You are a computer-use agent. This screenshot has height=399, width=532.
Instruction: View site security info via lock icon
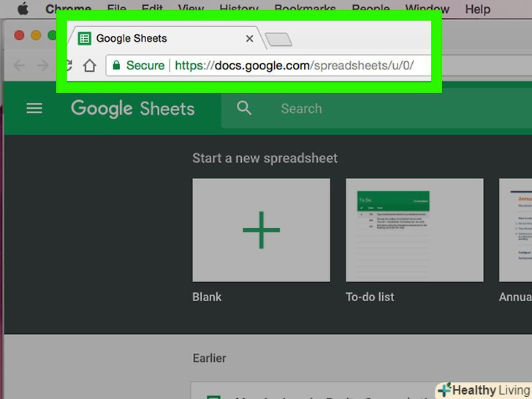tap(116, 65)
